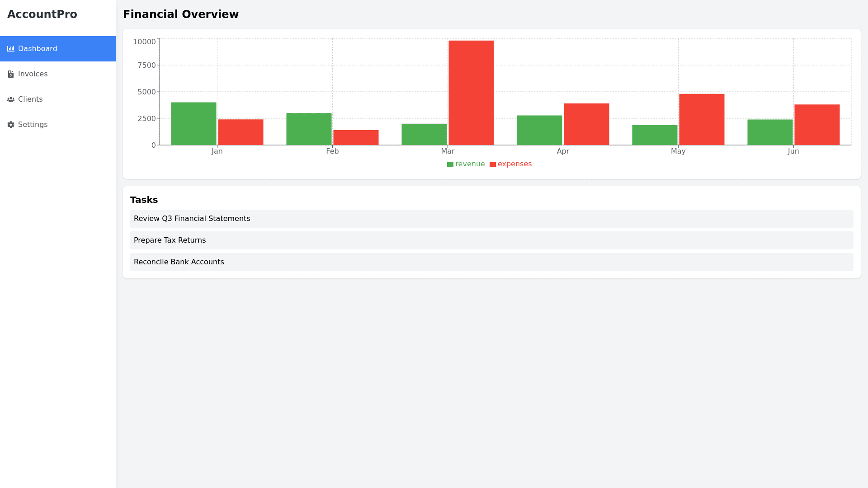Select the Dashboard menu label
This screenshot has height=488, width=868.
tap(38, 49)
